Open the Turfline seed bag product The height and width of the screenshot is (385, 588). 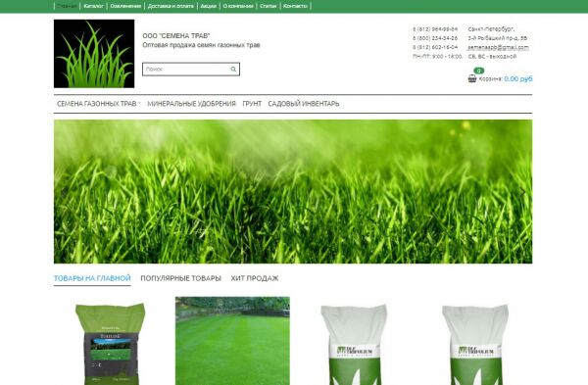tap(111, 344)
